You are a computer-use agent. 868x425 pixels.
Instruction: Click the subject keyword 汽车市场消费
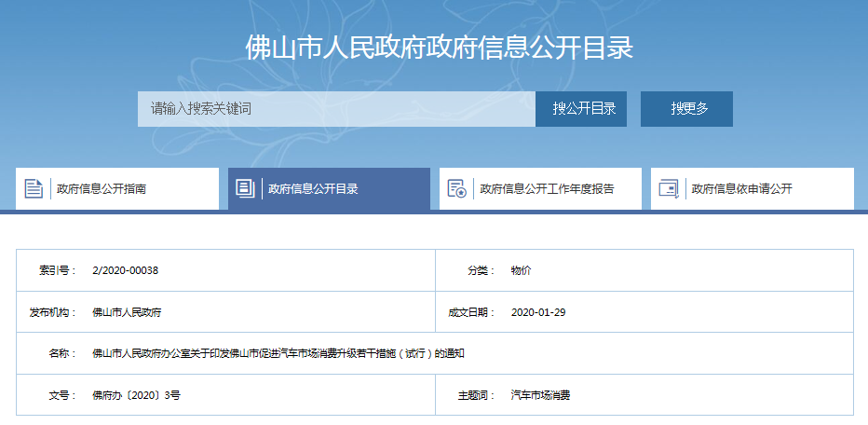coord(540,395)
